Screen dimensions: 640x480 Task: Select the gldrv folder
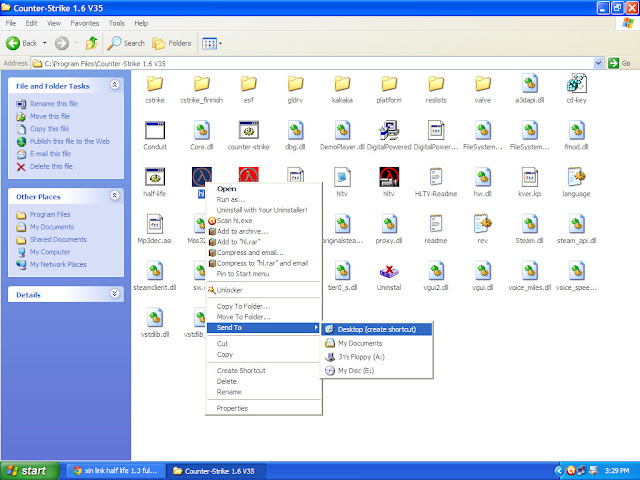coord(295,84)
